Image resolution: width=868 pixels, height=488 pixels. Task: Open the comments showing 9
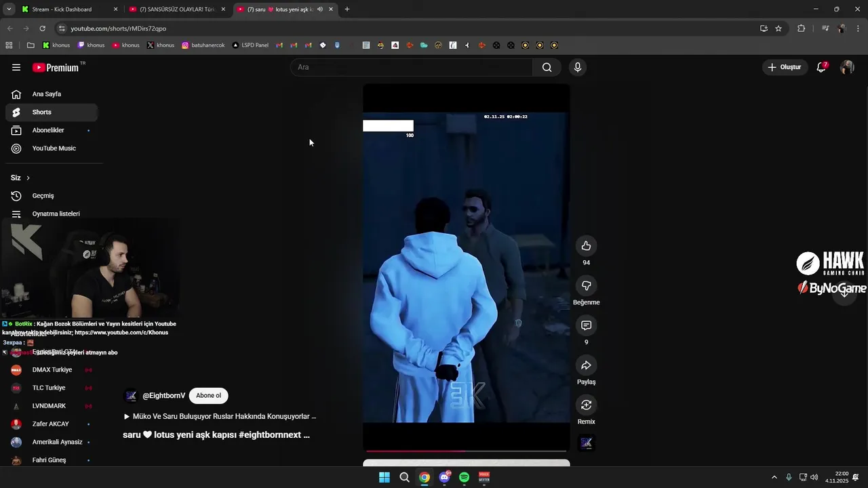(586, 325)
